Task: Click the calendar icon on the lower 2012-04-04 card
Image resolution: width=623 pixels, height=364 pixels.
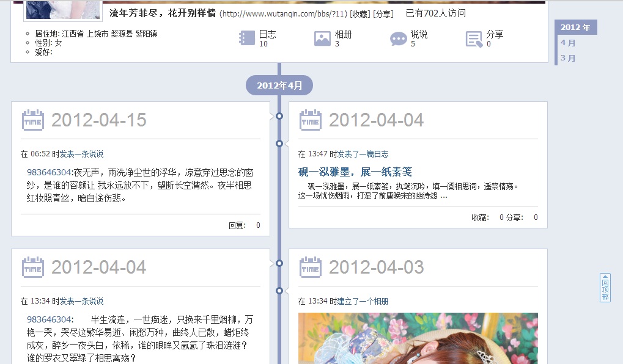Action: [33, 268]
